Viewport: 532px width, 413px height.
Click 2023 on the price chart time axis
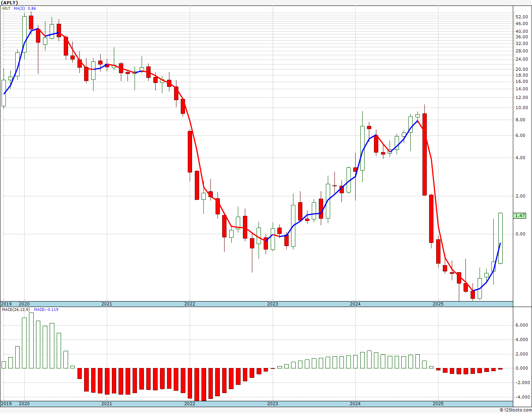[x=273, y=304]
